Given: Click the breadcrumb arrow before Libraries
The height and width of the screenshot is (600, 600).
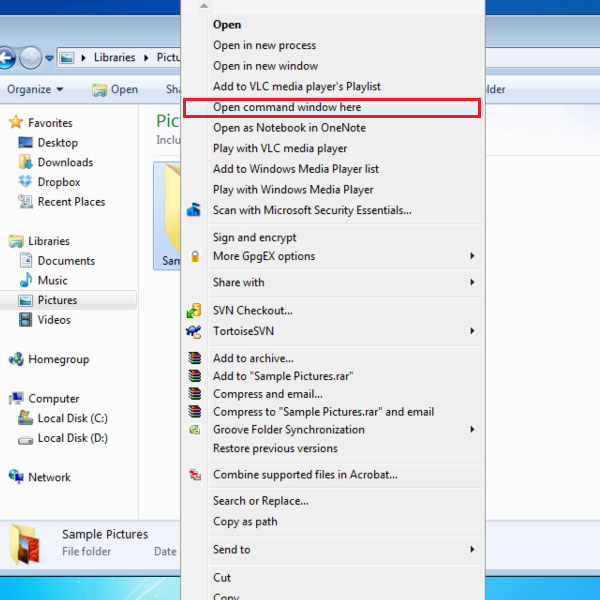Looking at the screenshot, I should click(x=83, y=58).
